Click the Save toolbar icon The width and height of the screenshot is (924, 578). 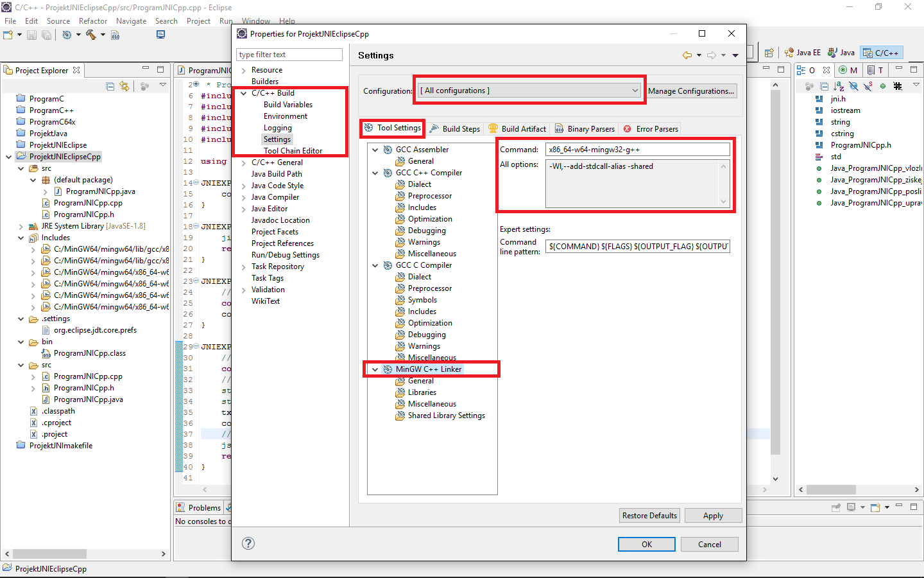(x=31, y=35)
